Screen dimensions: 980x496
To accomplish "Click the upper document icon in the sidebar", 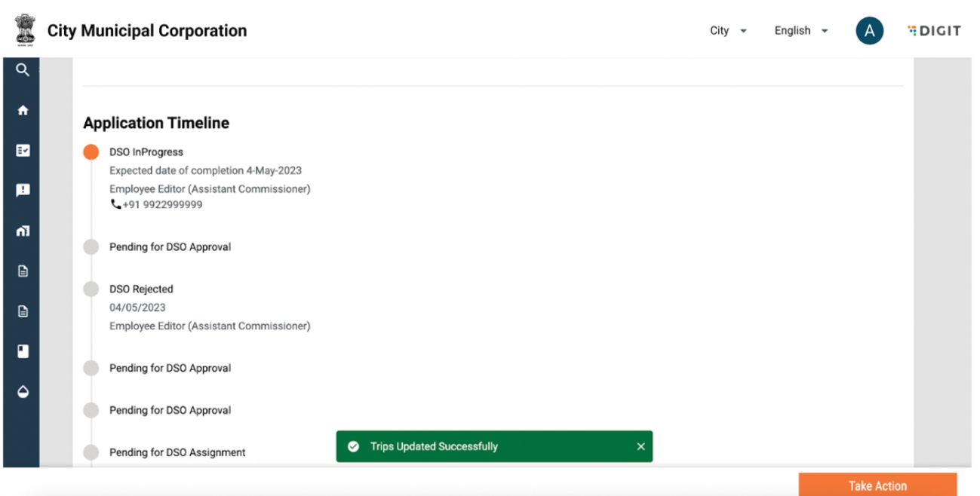I will pyautogui.click(x=23, y=271).
